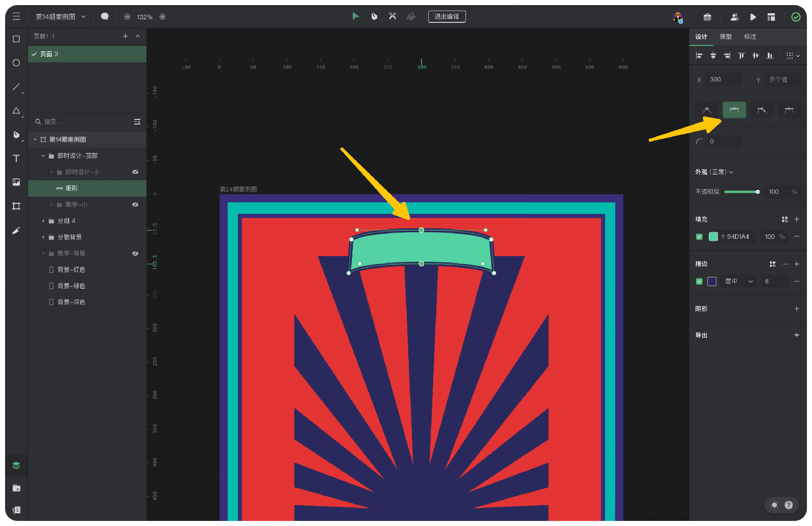This screenshot has height=526, width=812.
Task: Select the straight corner node type button
Action: [x=707, y=110]
